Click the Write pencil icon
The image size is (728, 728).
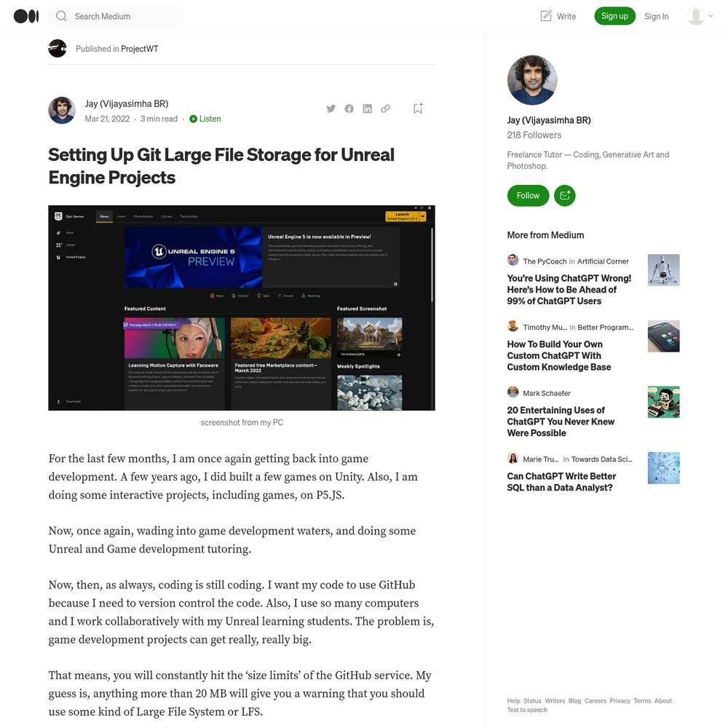click(547, 16)
